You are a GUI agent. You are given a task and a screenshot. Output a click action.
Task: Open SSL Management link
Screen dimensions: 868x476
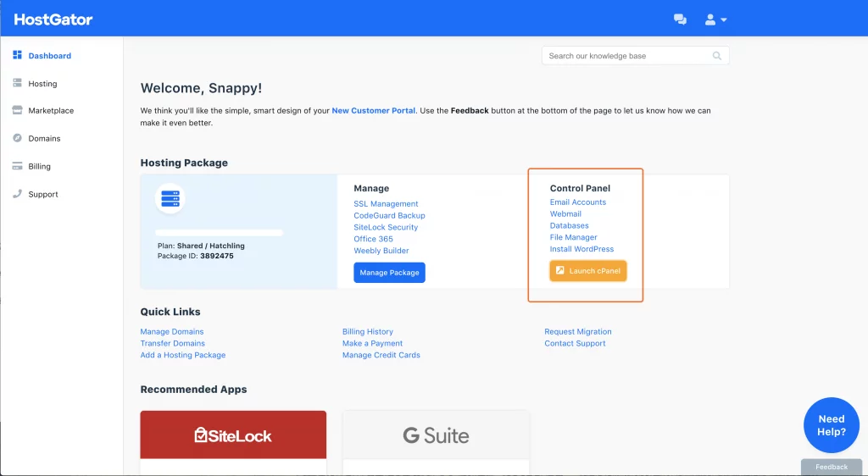pyautogui.click(x=386, y=204)
